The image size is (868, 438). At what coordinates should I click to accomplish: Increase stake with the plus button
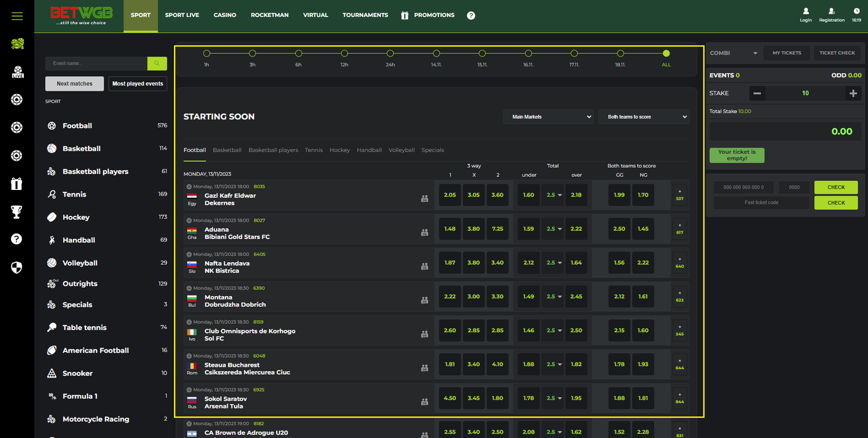coord(853,93)
